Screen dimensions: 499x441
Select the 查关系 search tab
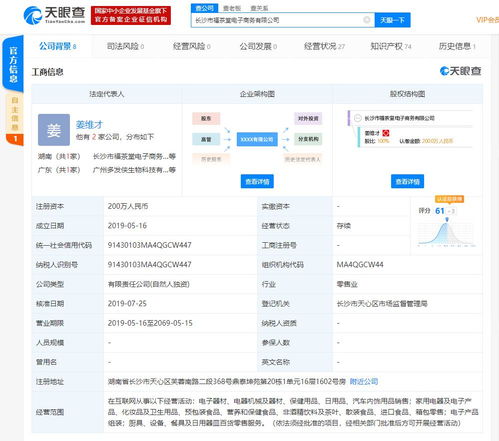pyautogui.click(x=259, y=8)
